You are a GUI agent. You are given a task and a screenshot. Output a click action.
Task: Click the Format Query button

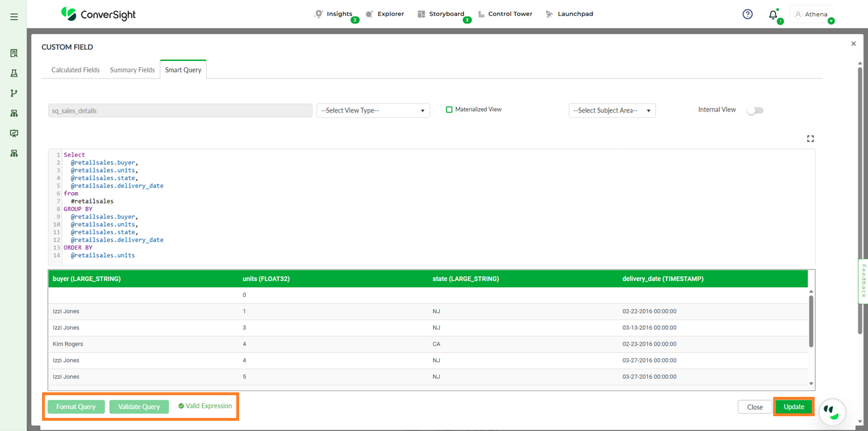(76, 407)
